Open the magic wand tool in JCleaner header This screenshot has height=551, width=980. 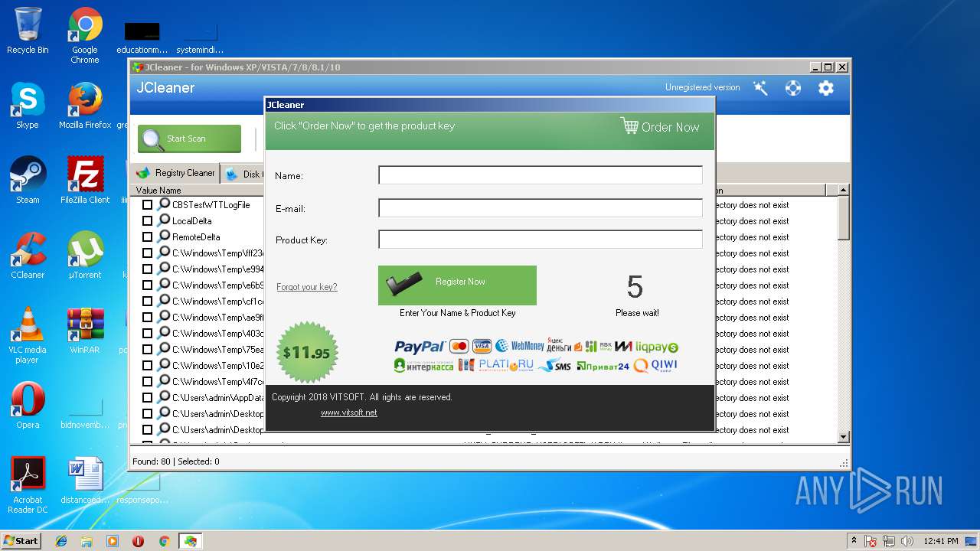tap(760, 88)
